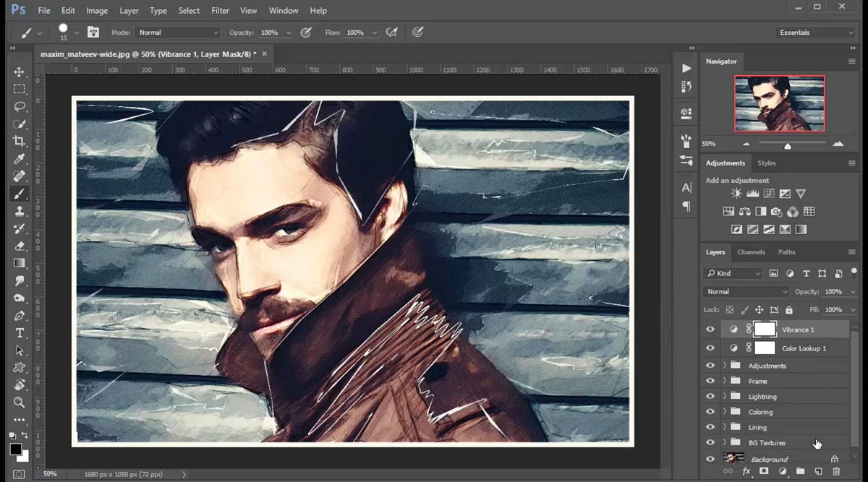Select the Quick Selection tool
Viewport: 868px width, 482px height.
(x=20, y=124)
